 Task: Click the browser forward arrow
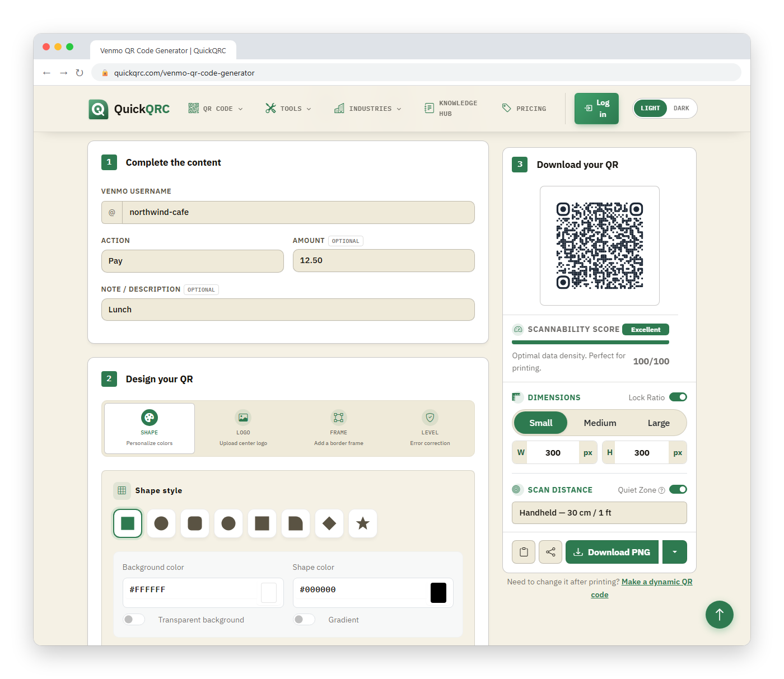tap(63, 73)
